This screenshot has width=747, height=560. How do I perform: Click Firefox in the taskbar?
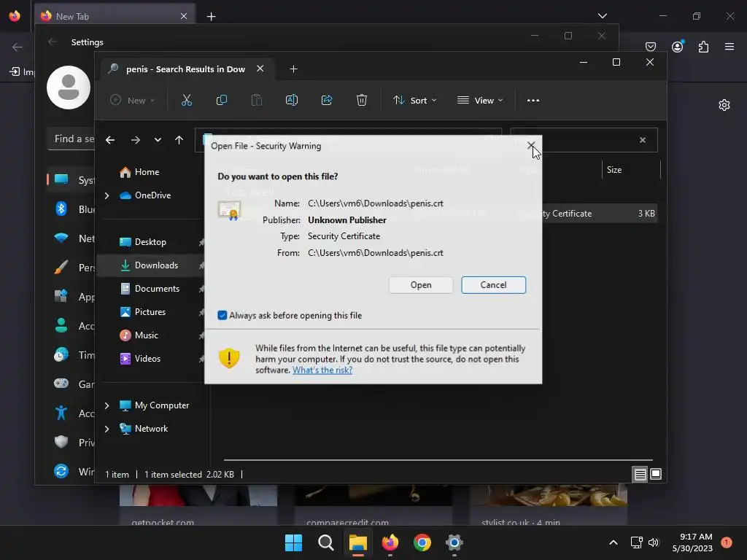pos(390,542)
